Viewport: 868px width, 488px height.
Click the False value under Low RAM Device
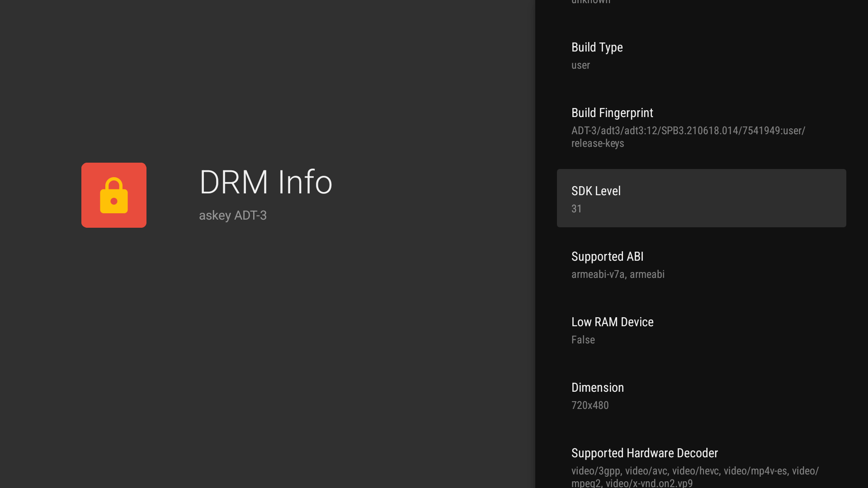tap(583, 339)
